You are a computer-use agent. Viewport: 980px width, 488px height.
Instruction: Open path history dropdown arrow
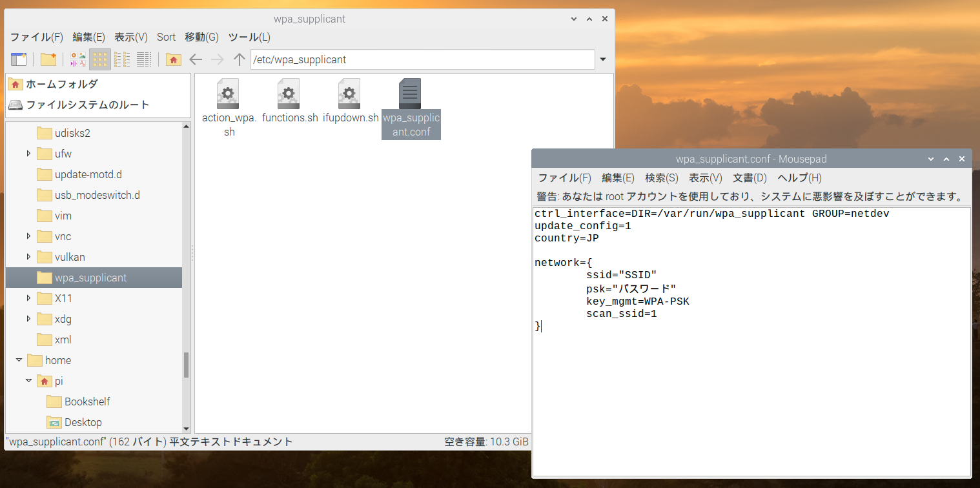[603, 59]
